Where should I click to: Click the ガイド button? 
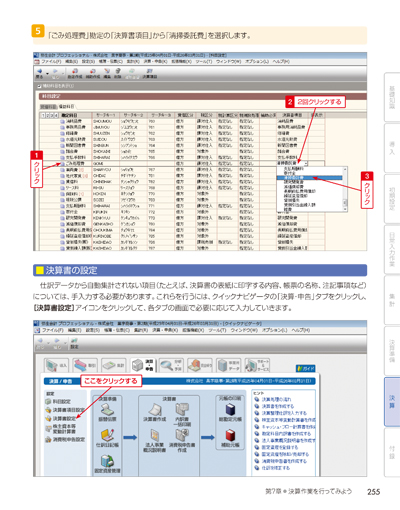click(305, 368)
